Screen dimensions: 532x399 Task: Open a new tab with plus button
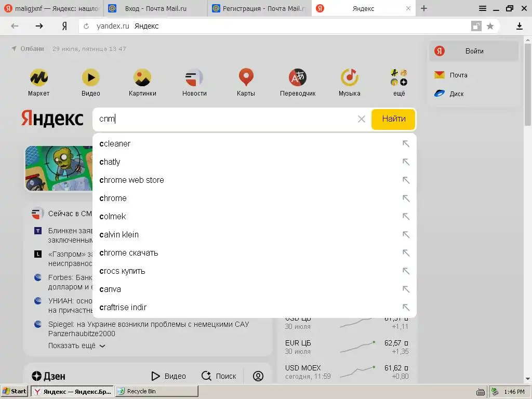[x=424, y=8]
